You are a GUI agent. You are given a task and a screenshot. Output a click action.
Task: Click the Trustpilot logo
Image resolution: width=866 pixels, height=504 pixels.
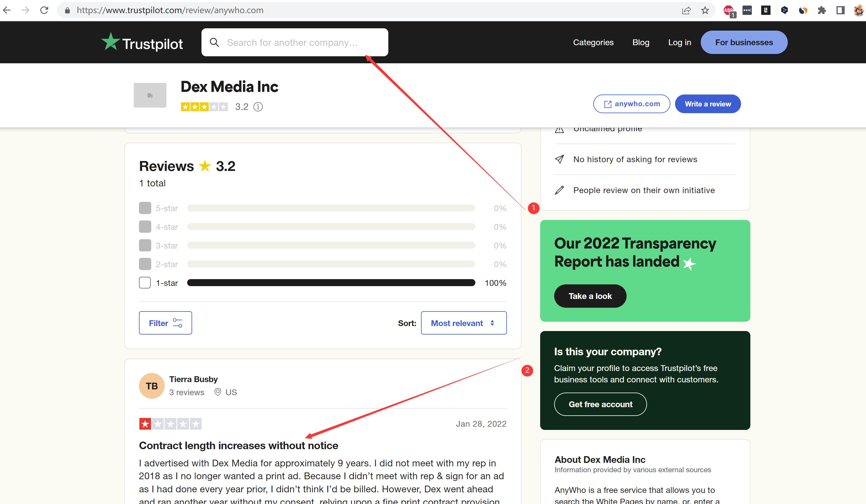point(142,43)
